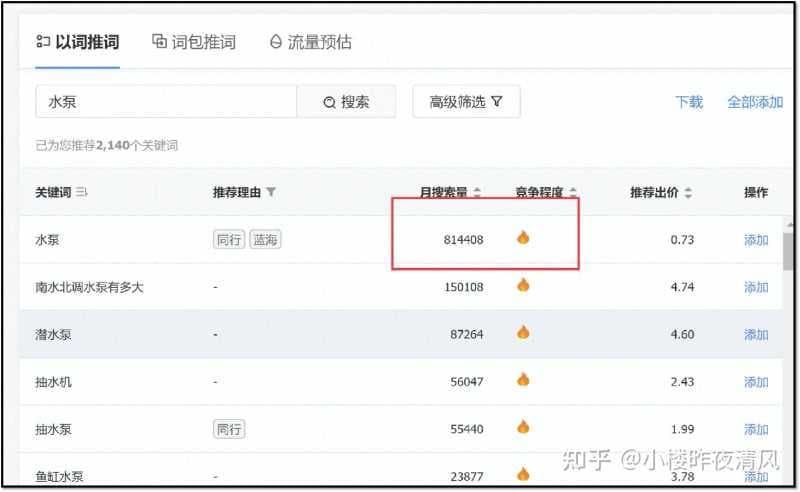The height and width of the screenshot is (492, 800).
Task: Click the search volume value 814408
Action: click(463, 240)
